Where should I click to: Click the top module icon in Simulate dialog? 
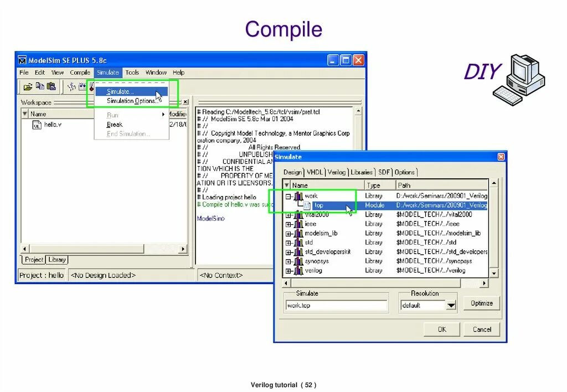[307, 206]
